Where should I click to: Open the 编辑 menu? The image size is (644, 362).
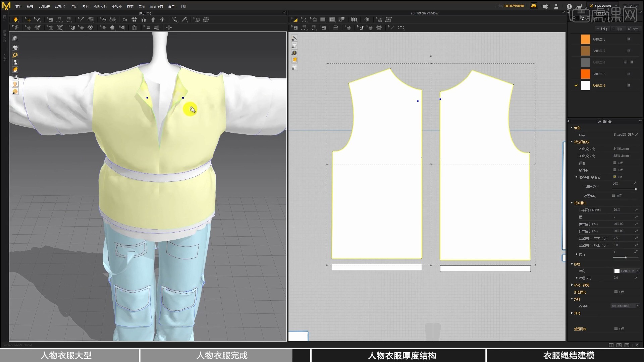tap(30, 6)
